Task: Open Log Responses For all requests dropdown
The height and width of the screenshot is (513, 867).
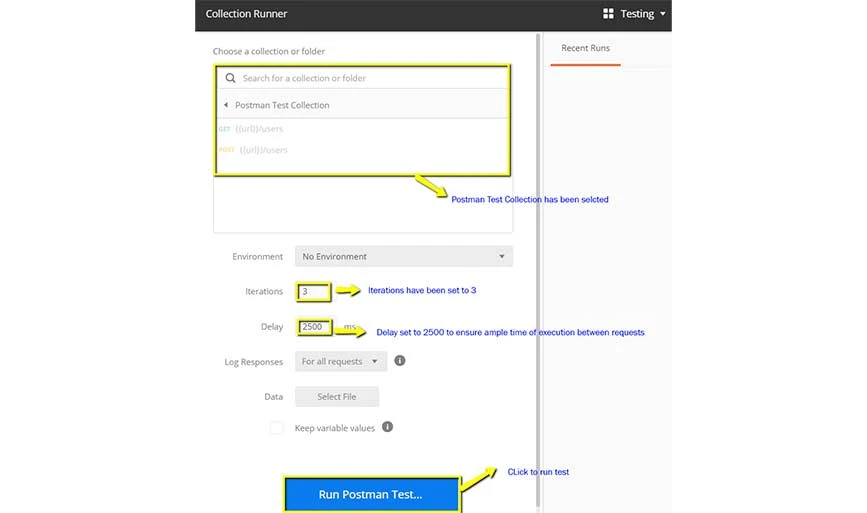Action: (341, 362)
